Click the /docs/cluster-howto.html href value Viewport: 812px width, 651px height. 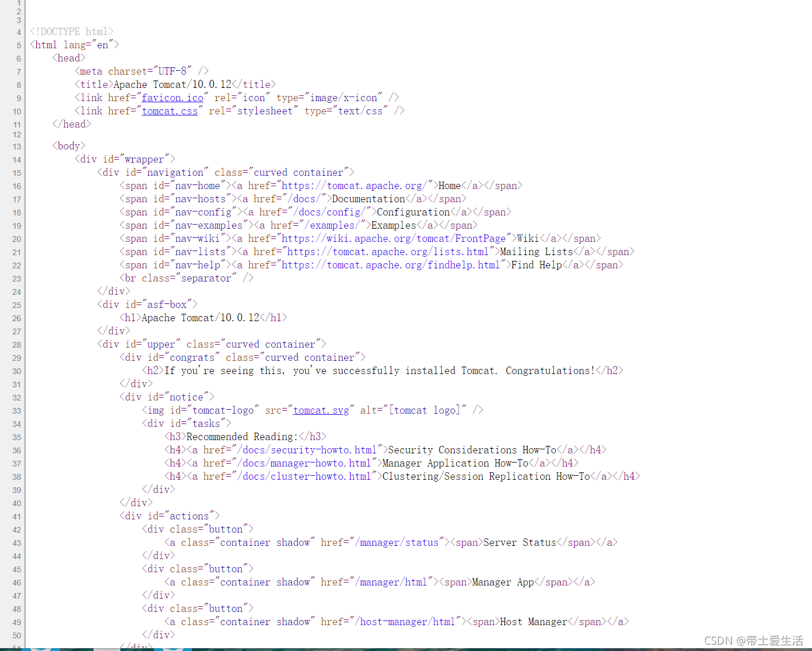(304, 476)
